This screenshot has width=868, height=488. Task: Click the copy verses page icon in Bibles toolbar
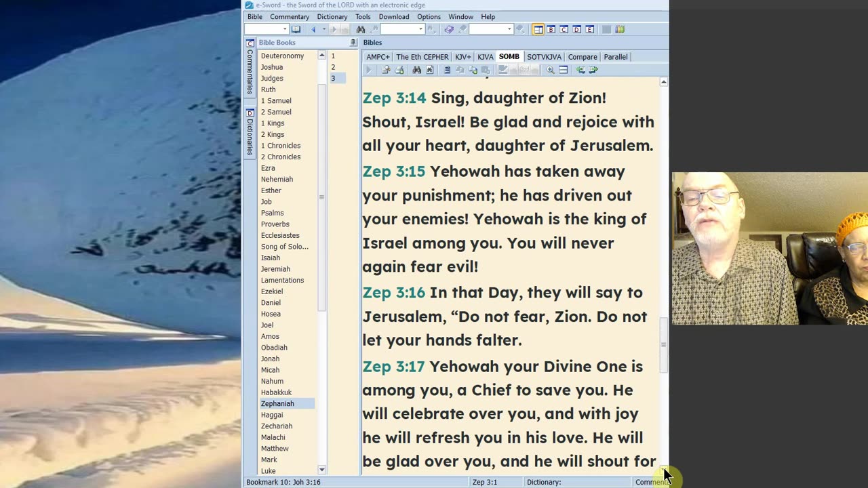473,70
